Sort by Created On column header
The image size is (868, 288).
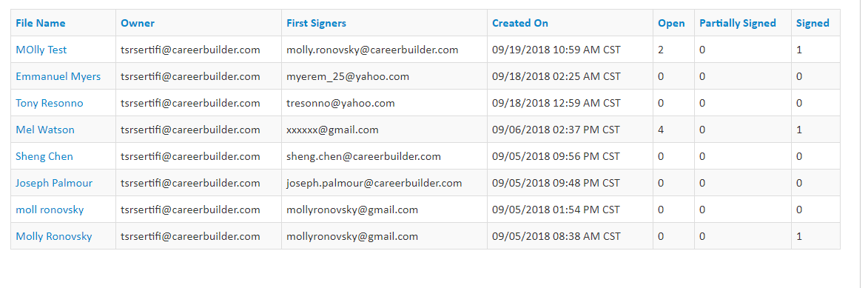[x=520, y=23]
